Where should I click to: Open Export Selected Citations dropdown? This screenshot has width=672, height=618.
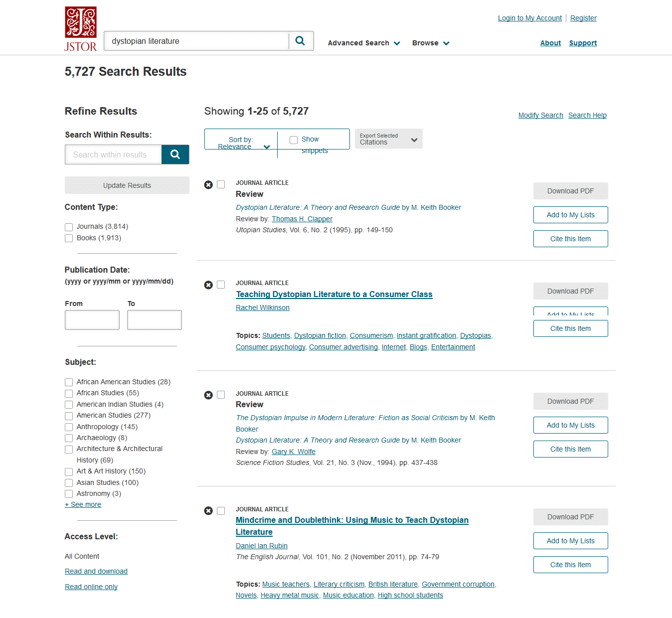[x=389, y=139]
